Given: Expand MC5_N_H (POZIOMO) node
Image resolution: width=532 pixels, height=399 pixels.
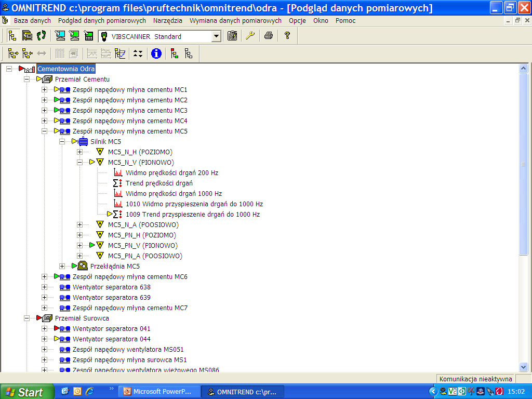Looking at the screenshot, I should (79, 152).
